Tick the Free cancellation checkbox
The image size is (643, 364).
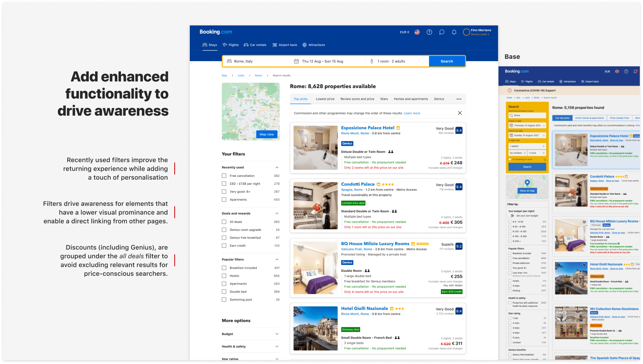tap(224, 176)
